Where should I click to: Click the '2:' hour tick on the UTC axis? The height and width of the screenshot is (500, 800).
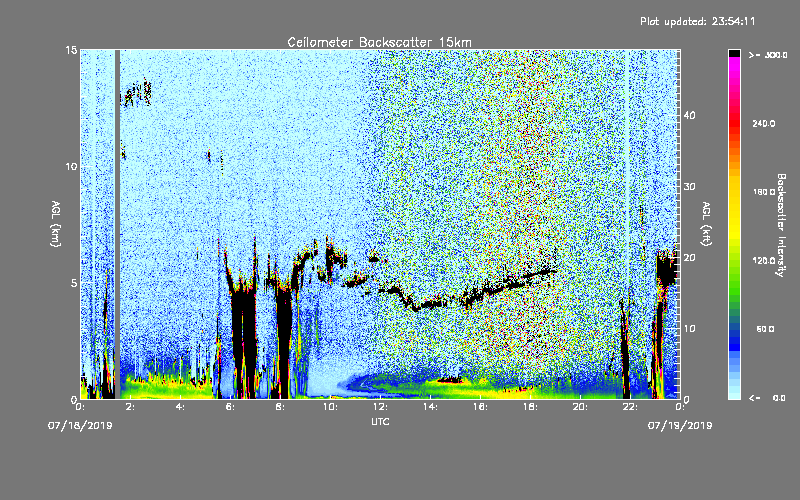click(130, 407)
